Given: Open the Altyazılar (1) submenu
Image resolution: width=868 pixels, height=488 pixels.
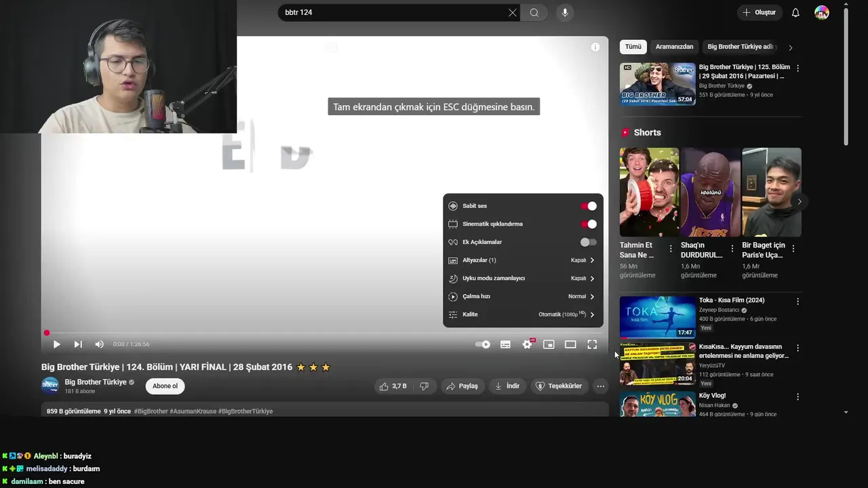Looking at the screenshot, I should click(x=523, y=260).
